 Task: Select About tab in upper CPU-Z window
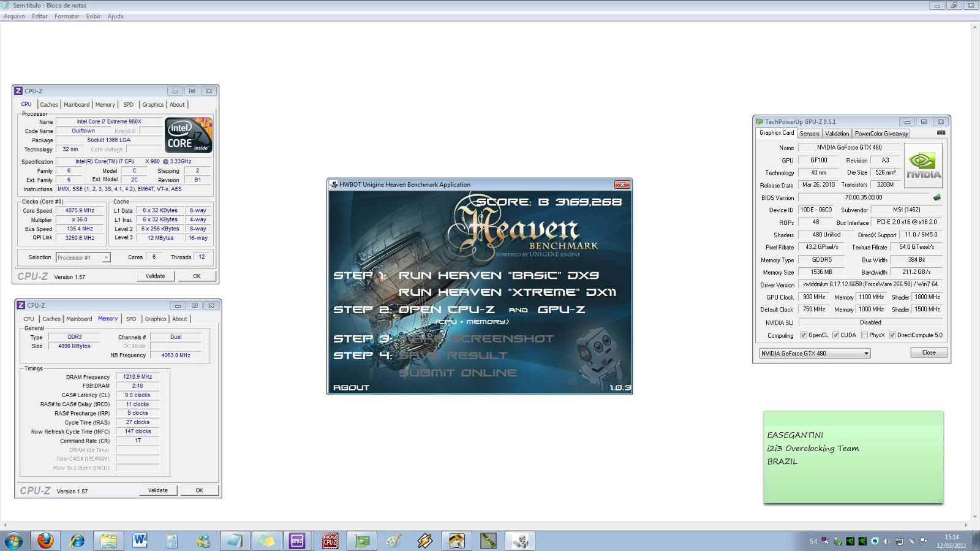click(177, 105)
